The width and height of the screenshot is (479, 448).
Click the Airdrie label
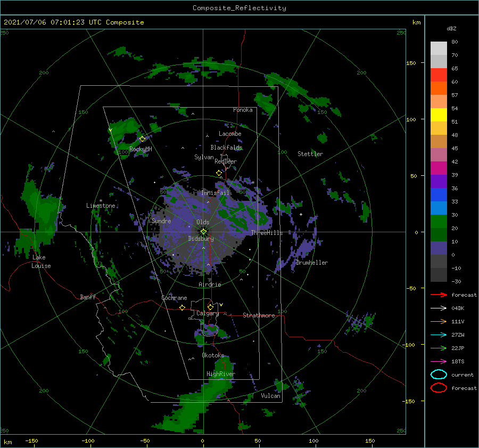[210, 284]
